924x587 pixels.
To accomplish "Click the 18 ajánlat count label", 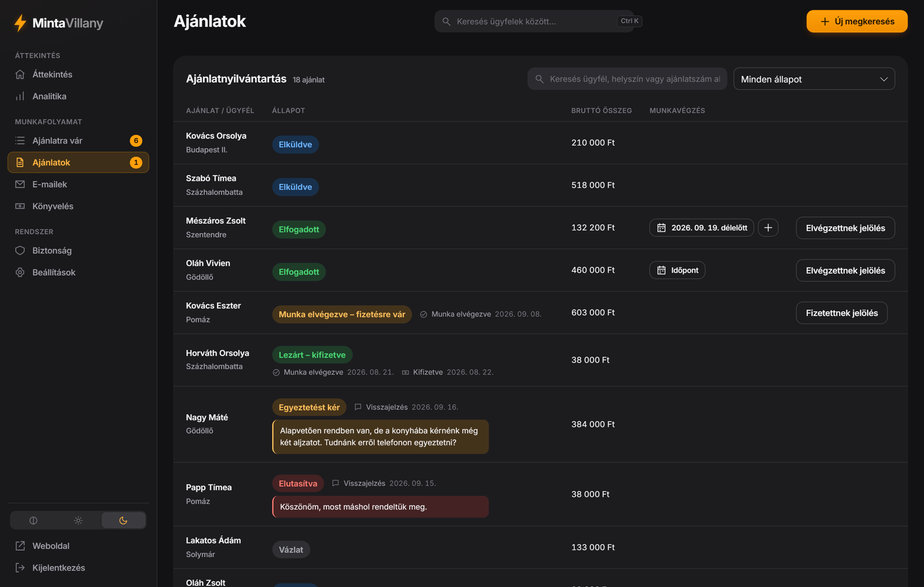I will [309, 80].
